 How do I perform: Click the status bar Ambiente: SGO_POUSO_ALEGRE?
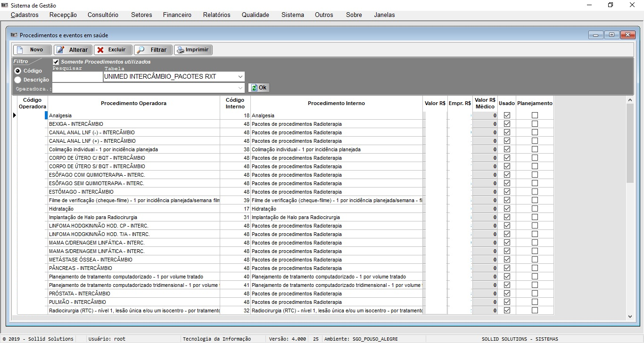[x=361, y=339]
